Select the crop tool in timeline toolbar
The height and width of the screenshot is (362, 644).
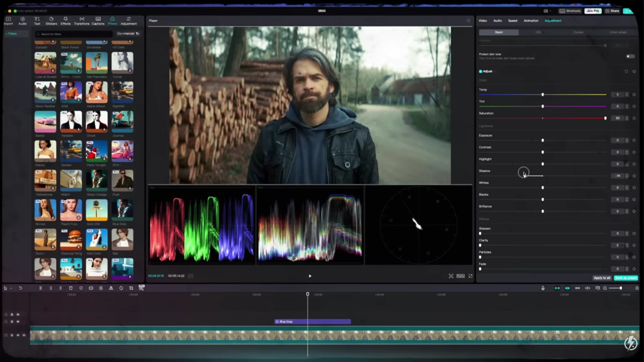[x=131, y=288]
